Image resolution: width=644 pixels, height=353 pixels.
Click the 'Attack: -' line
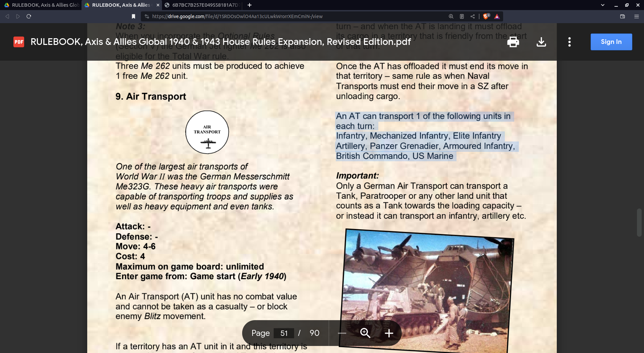tap(133, 227)
